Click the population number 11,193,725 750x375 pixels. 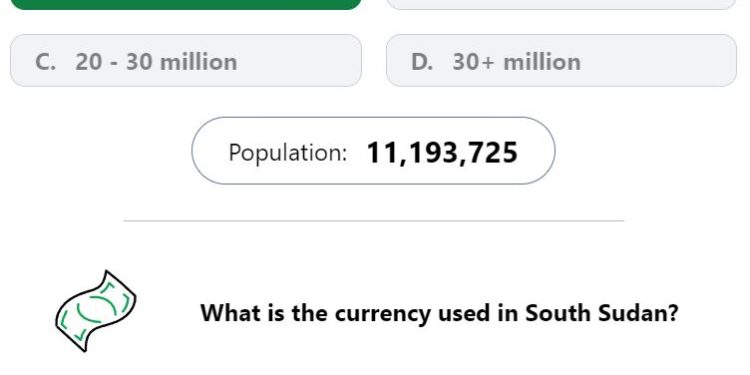tap(442, 153)
